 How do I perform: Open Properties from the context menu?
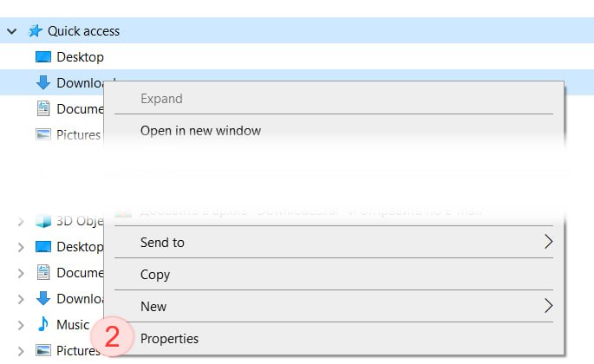click(x=169, y=339)
